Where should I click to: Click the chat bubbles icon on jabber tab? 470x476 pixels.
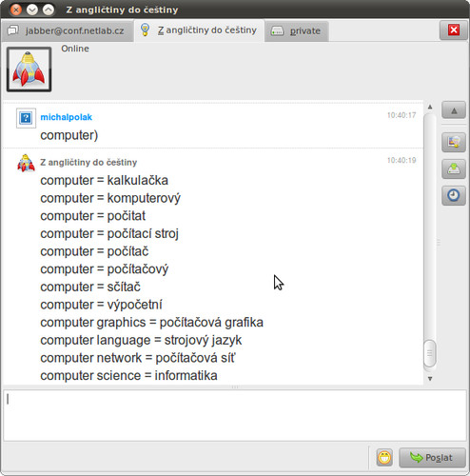pyautogui.click(x=13, y=30)
